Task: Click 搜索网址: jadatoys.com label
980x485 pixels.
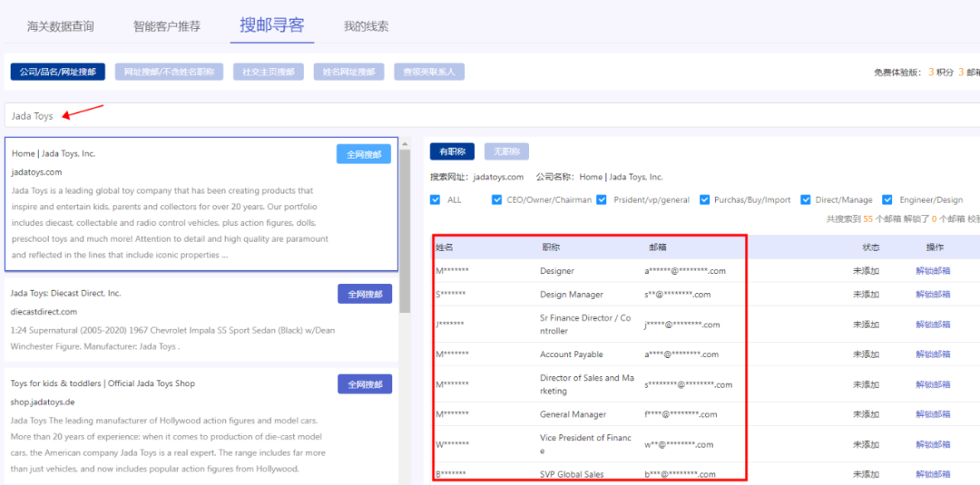Action: click(477, 177)
